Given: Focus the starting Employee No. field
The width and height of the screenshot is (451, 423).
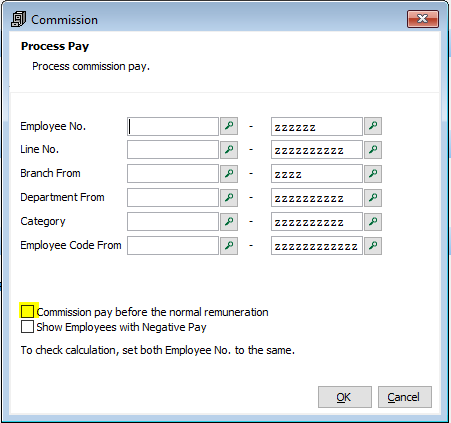Looking at the screenshot, I should coord(173,126).
